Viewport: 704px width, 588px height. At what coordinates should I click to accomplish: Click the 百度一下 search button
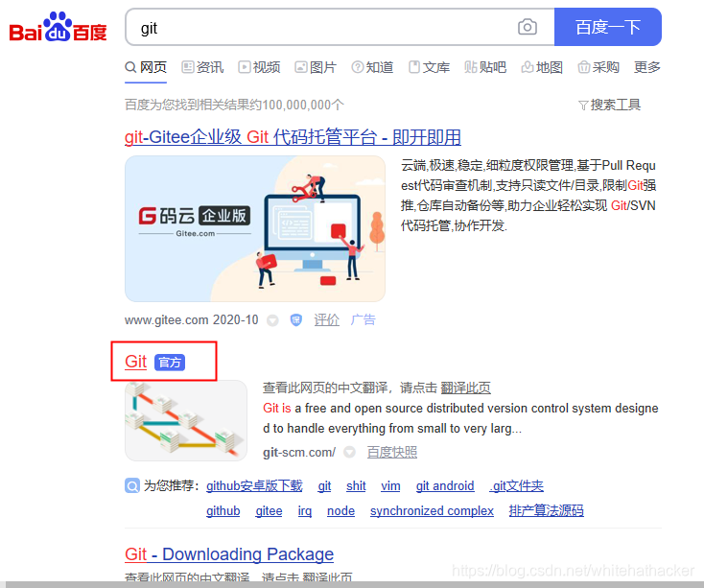tap(608, 27)
